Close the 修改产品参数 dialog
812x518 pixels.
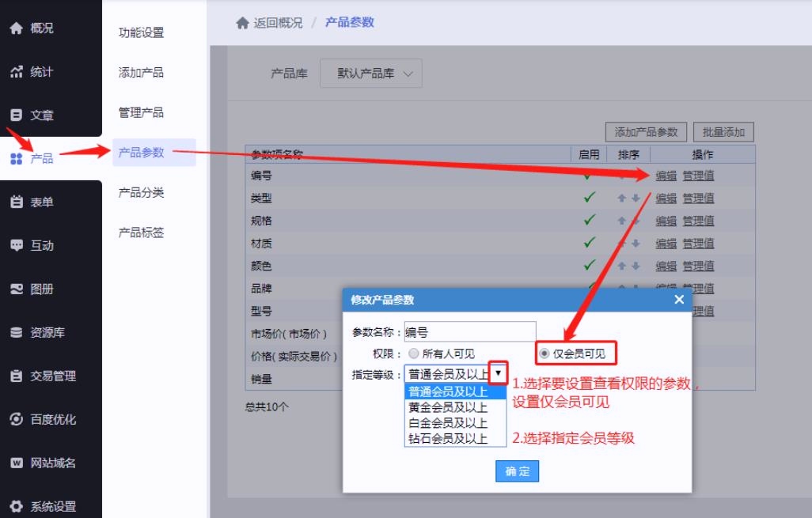pos(678,299)
